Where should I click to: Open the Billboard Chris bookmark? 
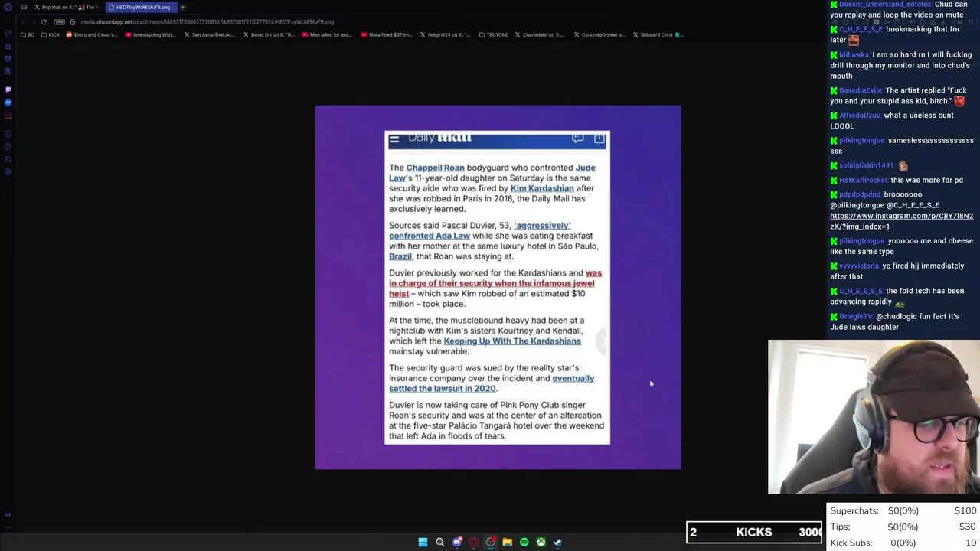click(657, 34)
